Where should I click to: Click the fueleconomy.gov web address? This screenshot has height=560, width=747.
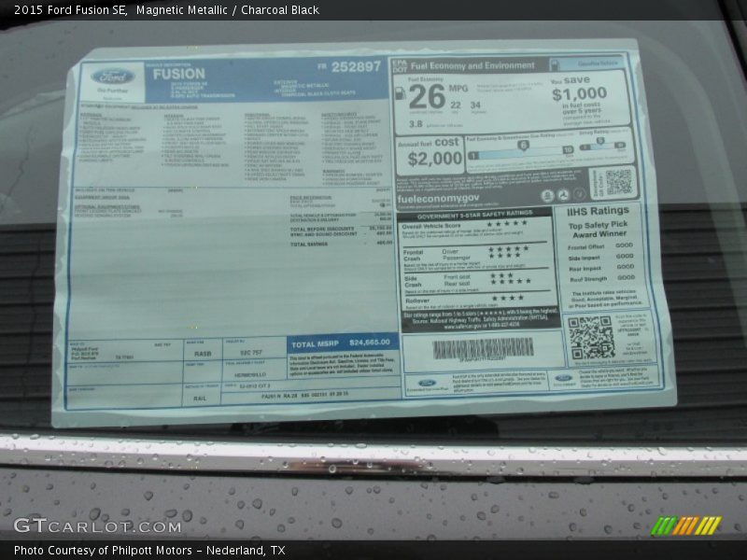(438, 198)
